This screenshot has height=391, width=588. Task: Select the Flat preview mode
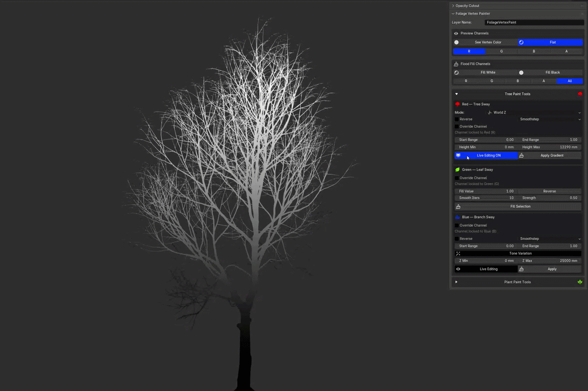(x=550, y=42)
